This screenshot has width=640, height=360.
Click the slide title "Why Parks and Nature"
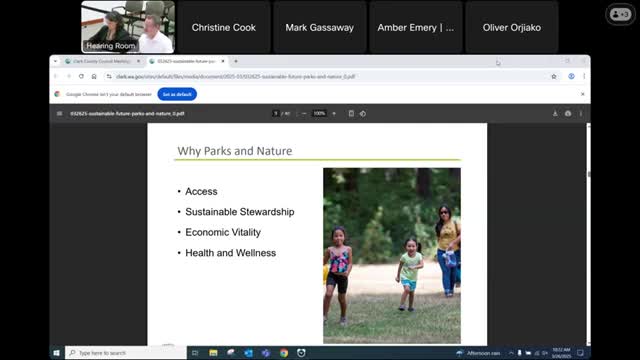(235, 151)
